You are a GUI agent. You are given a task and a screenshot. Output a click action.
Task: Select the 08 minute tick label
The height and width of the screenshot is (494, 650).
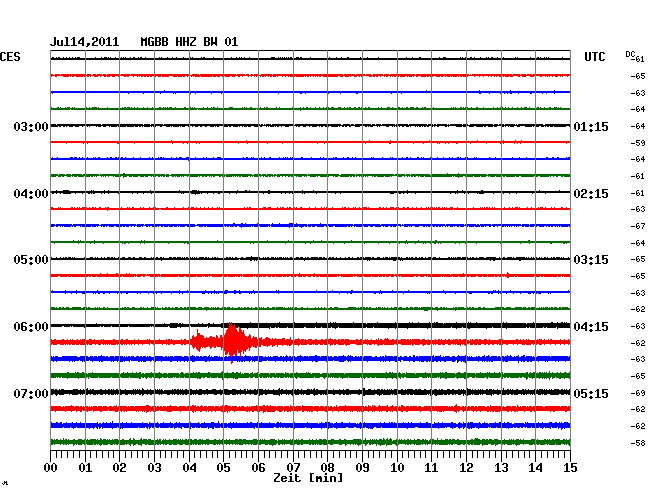[327, 468]
